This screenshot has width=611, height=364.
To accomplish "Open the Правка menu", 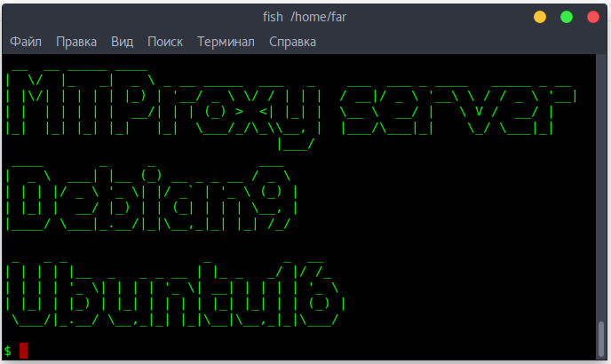I will tap(76, 42).
